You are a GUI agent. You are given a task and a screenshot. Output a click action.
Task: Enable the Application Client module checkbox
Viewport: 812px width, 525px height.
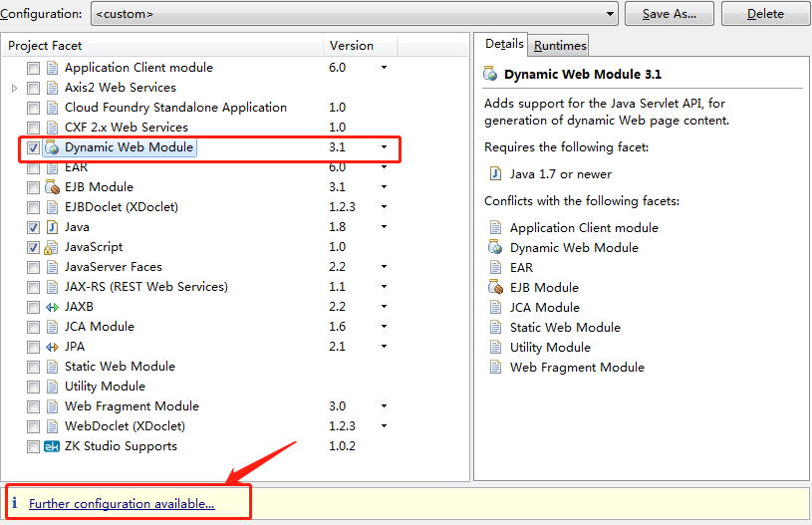33,69
